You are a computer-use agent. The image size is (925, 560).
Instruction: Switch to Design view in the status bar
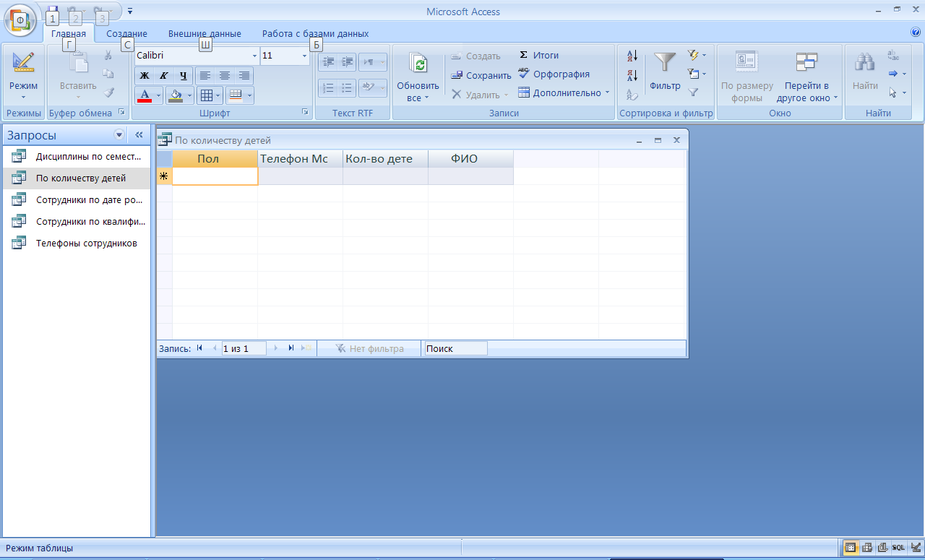915,548
